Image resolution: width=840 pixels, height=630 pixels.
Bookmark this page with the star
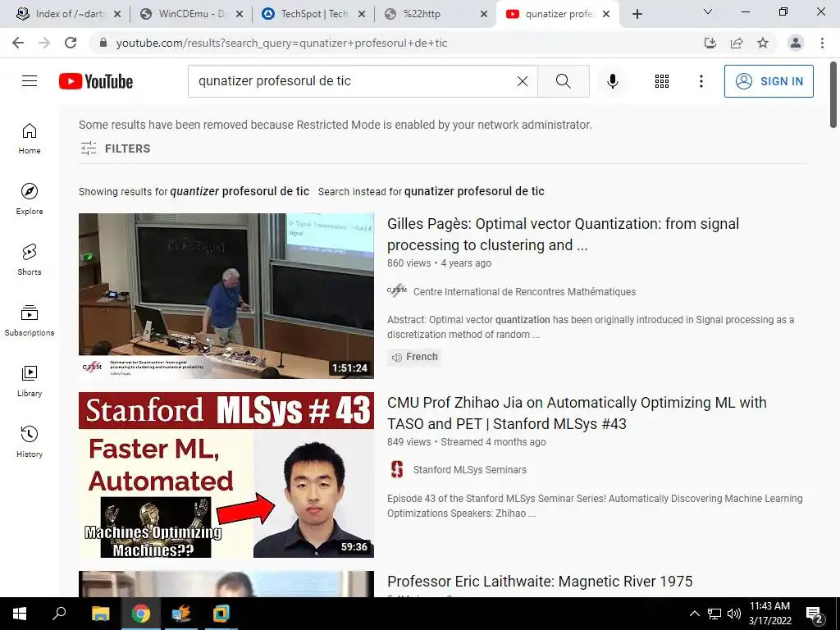tap(763, 43)
